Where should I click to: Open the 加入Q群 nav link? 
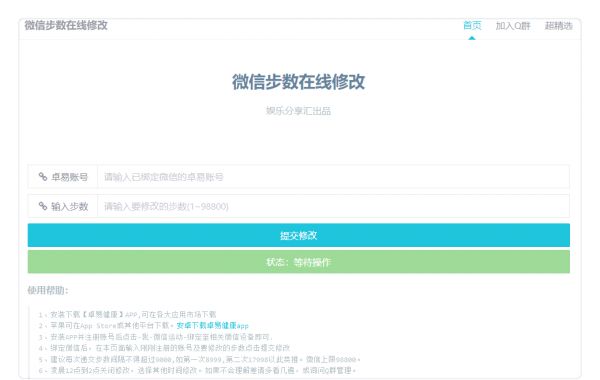point(513,26)
